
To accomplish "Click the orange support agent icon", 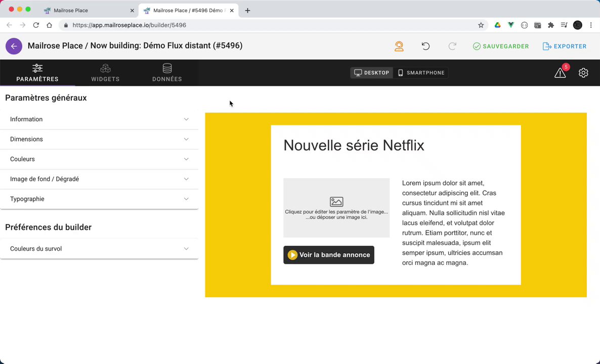I will (399, 46).
